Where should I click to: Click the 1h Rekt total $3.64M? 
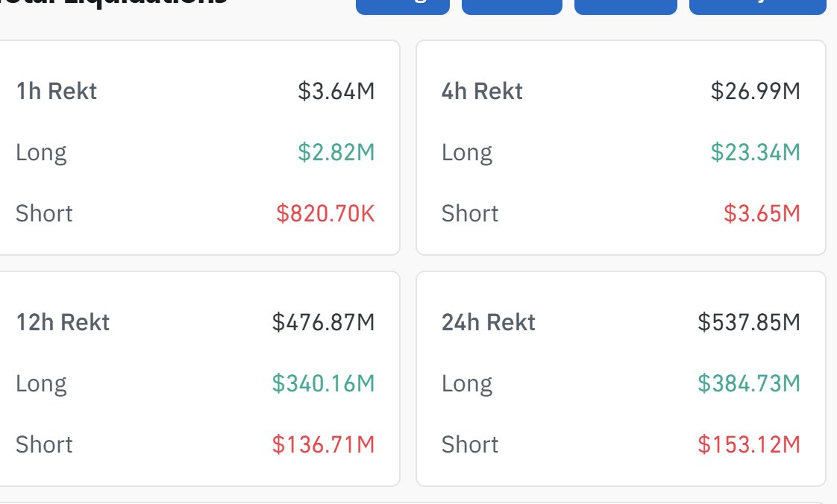pyautogui.click(x=336, y=91)
